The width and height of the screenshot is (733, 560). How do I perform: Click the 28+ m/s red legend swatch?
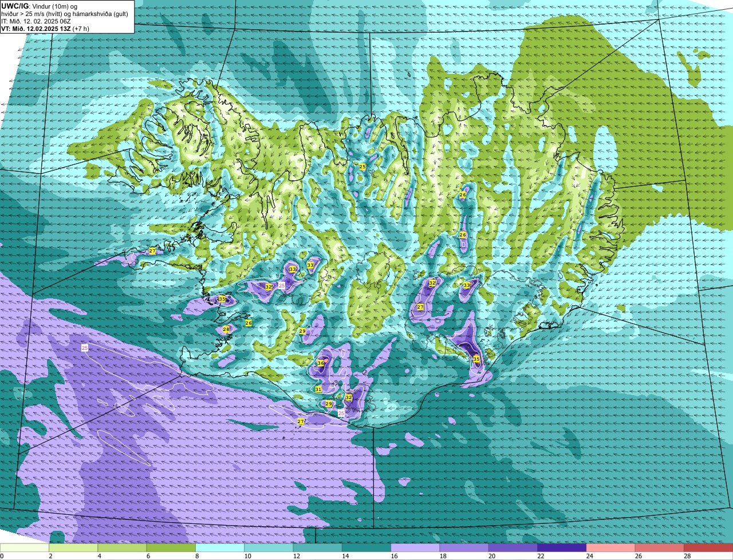[x=709, y=548]
